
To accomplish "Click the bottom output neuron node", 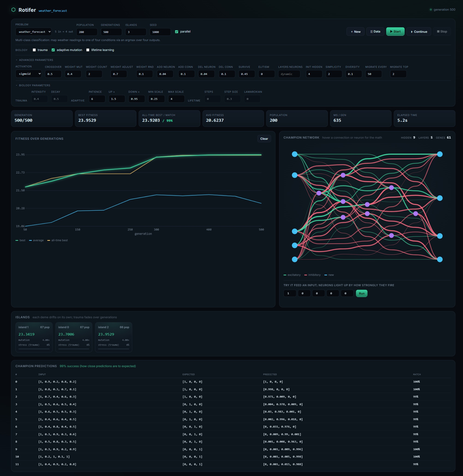I will (440, 259).
